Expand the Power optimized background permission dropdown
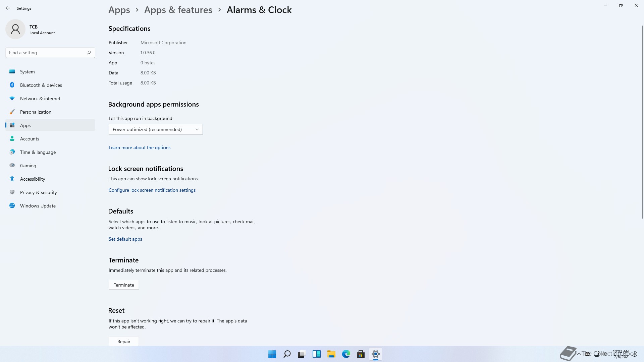This screenshot has width=644, height=362. point(155,129)
